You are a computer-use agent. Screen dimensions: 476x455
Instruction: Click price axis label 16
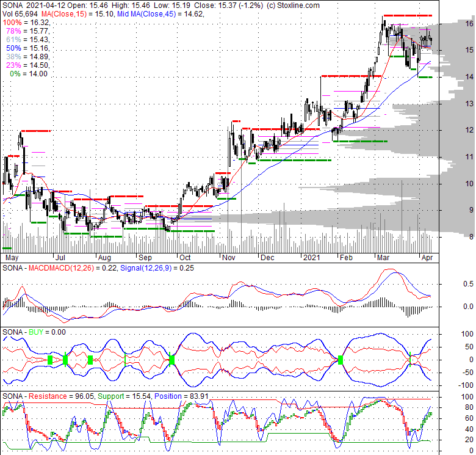470,23
